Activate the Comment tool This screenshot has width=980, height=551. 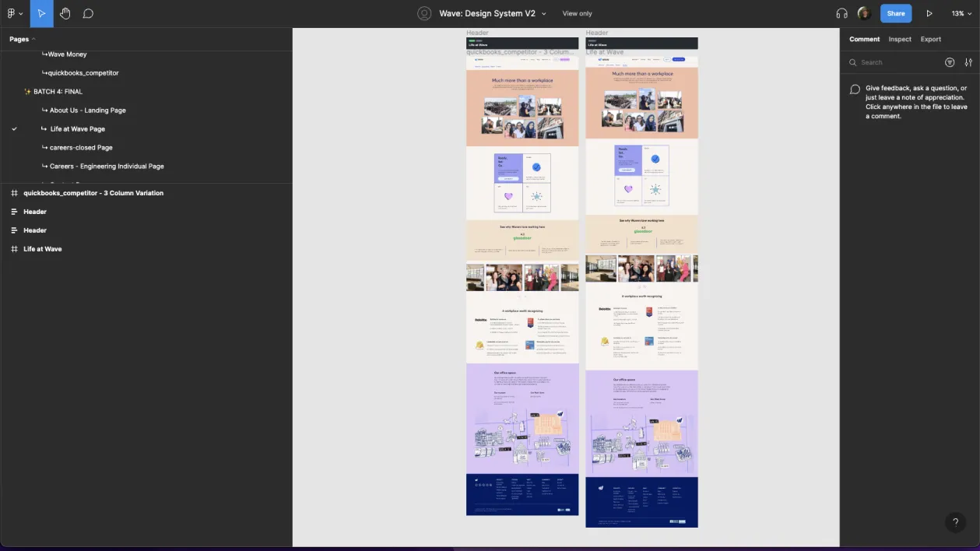click(x=88, y=13)
